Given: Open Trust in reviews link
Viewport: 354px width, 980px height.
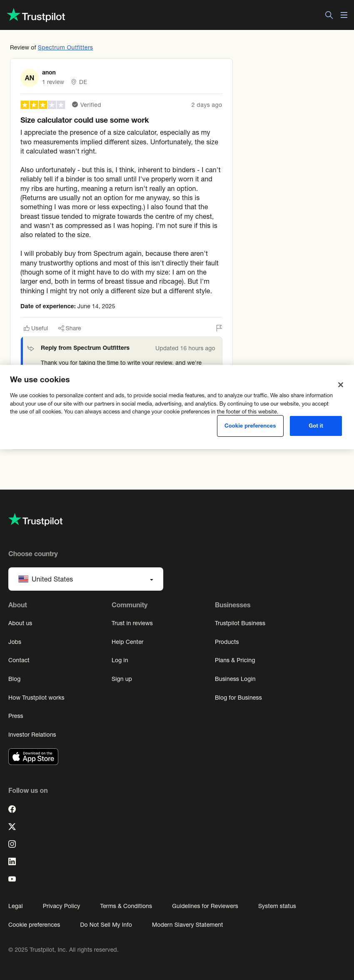Looking at the screenshot, I should (132, 623).
